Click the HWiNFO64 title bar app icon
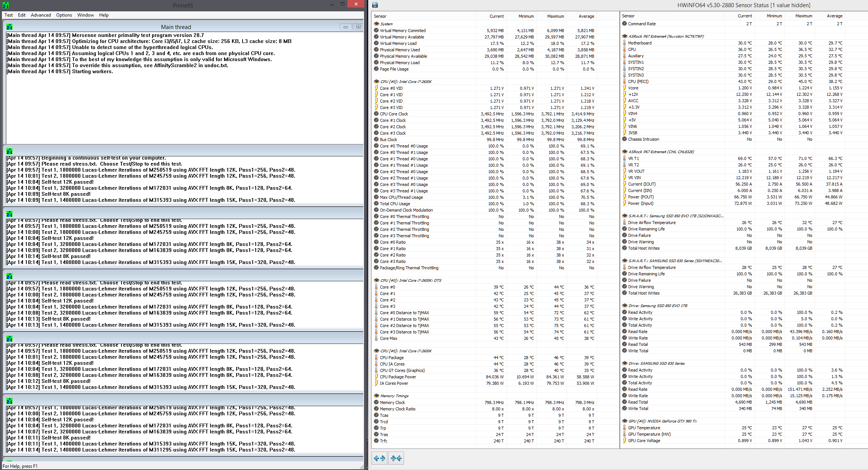The width and height of the screenshot is (868, 470). click(375, 5)
